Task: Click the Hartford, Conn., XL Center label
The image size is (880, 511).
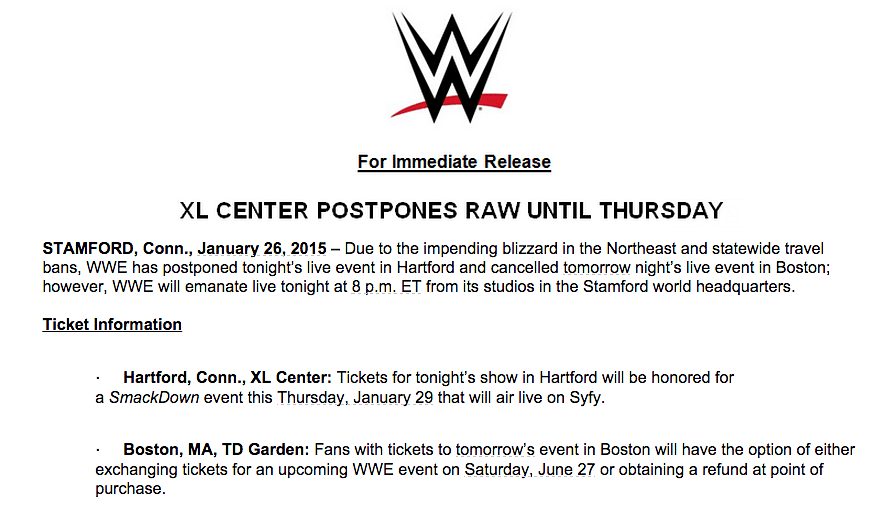Action: coord(227,378)
